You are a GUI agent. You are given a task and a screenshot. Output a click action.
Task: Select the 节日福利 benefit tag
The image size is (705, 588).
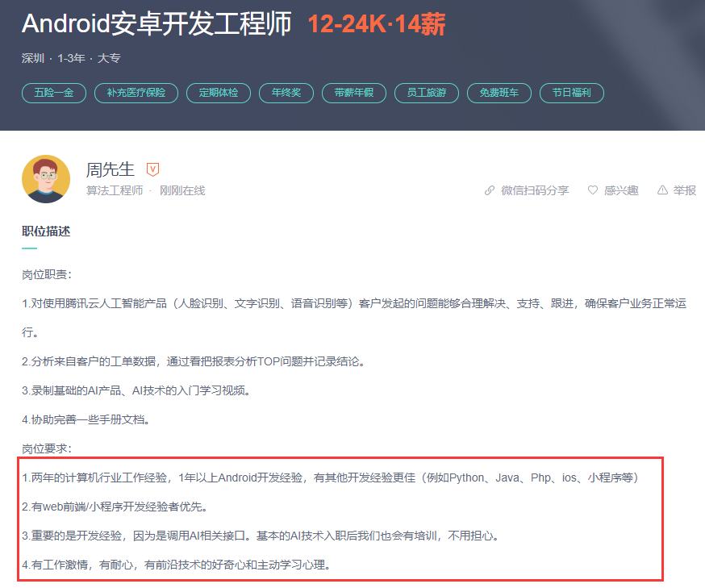pyautogui.click(x=572, y=93)
